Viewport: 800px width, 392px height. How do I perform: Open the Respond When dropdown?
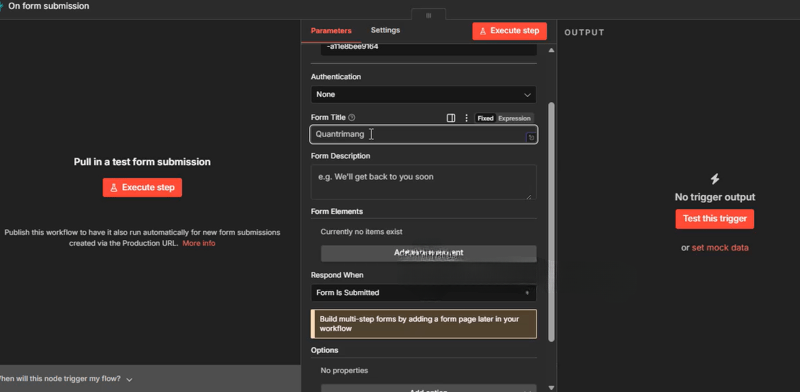[x=423, y=293]
